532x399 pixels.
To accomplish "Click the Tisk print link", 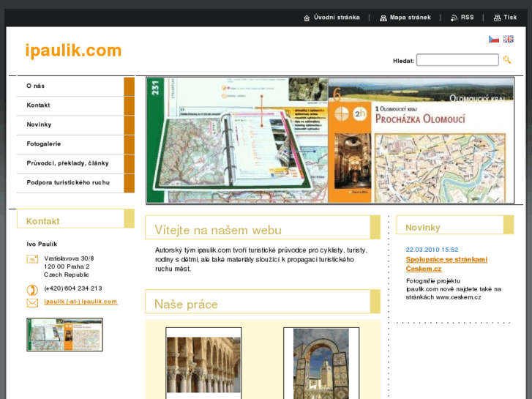I will coord(510,18).
